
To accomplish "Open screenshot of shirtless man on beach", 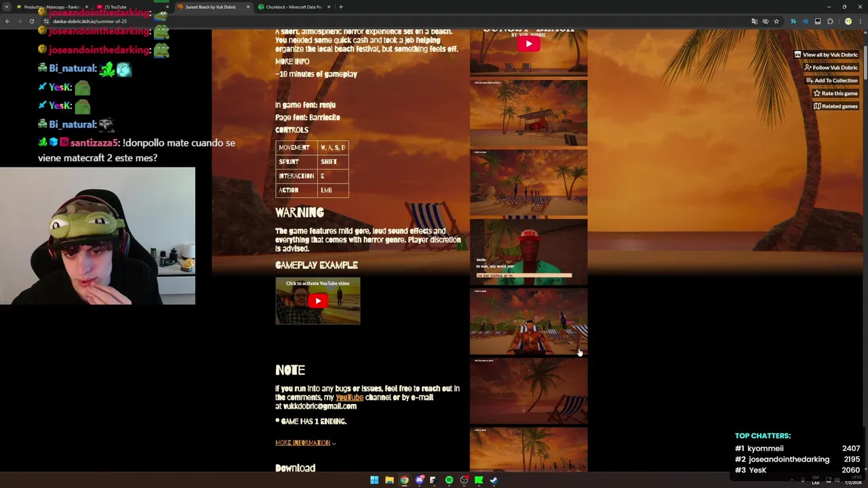I will (528, 321).
